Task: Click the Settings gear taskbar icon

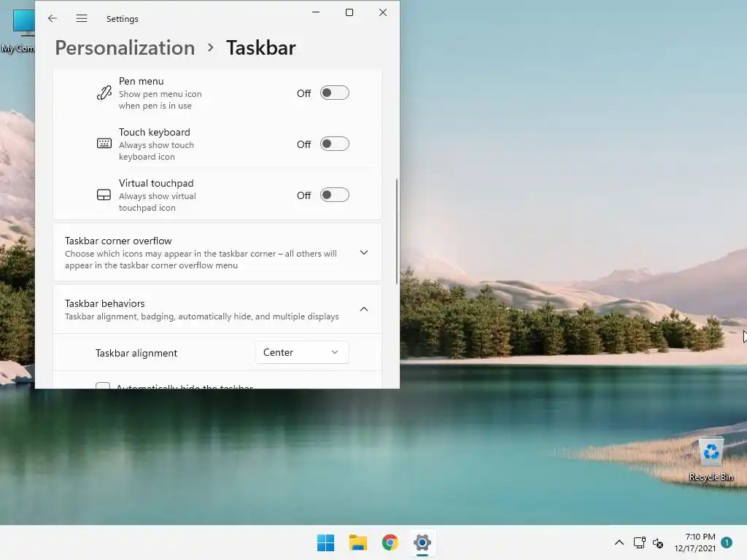Action: 422,542
